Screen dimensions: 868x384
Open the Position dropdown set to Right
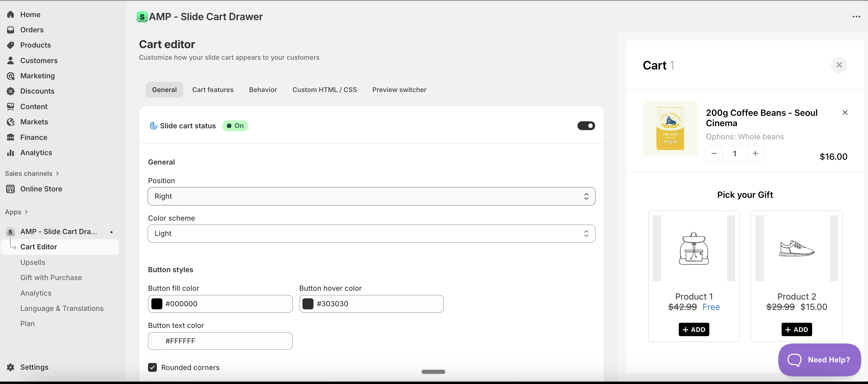[371, 196]
